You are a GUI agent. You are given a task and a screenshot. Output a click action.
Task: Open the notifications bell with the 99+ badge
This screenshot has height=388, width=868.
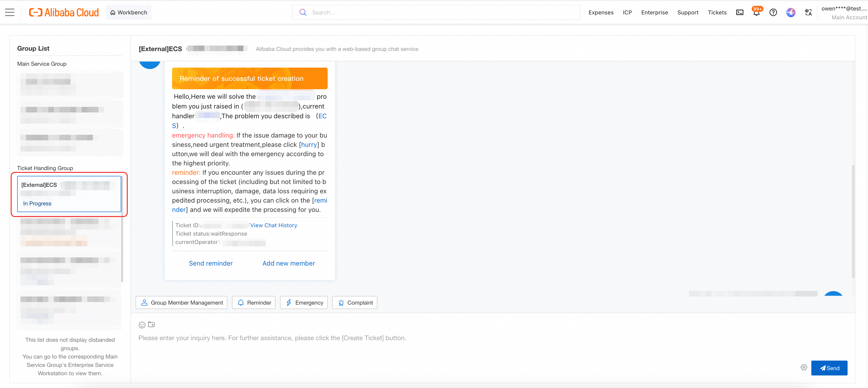click(x=757, y=12)
